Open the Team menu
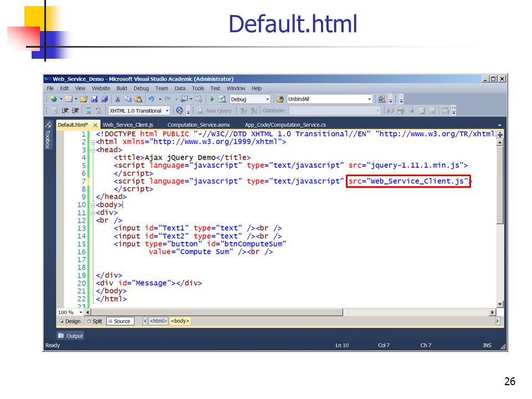The height and width of the screenshot is (399, 532). click(x=162, y=89)
